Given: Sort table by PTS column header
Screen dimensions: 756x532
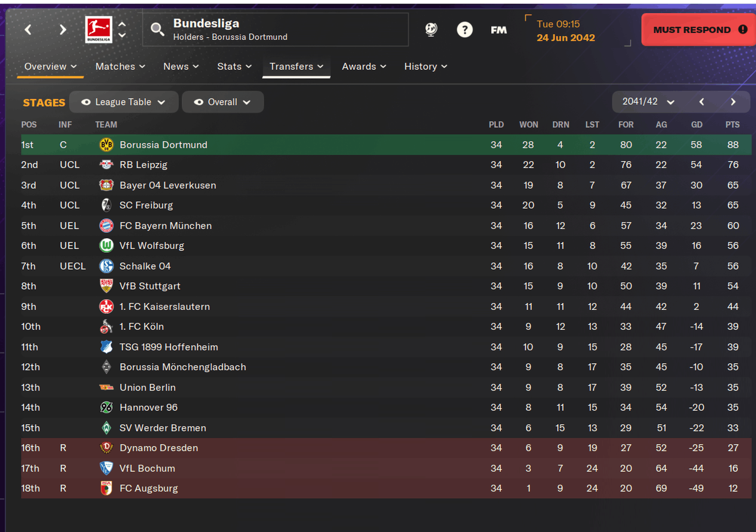Looking at the screenshot, I should coord(732,125).
